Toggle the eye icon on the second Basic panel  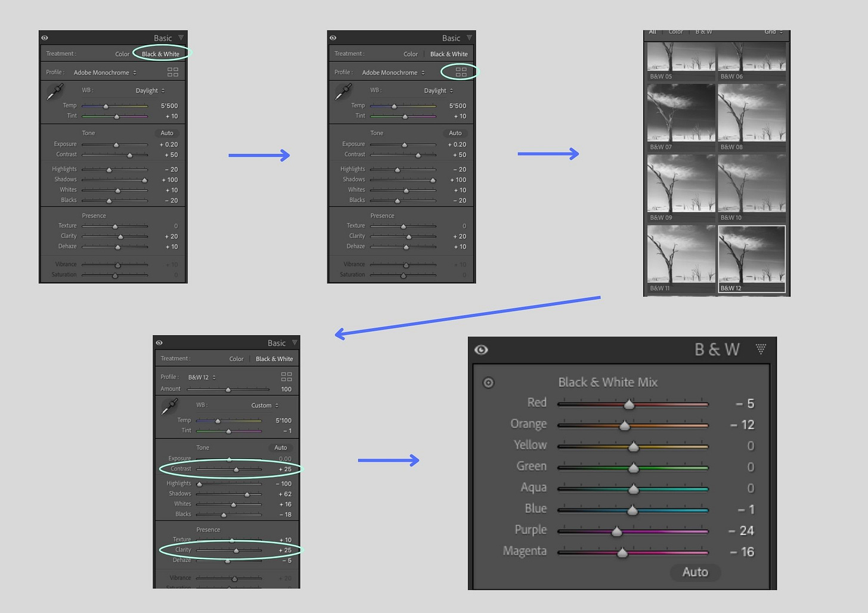(x=333, y=38)
